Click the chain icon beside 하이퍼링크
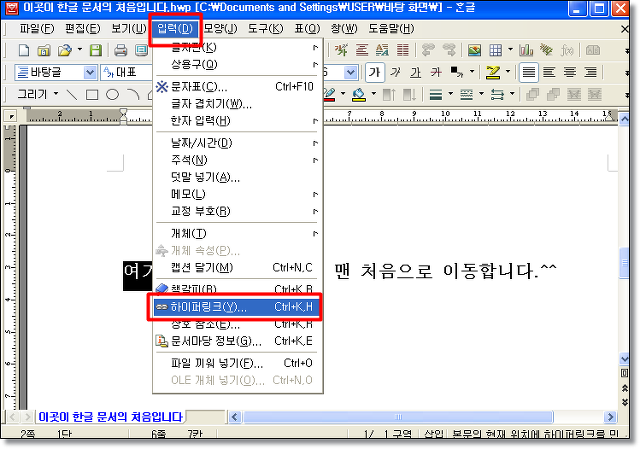Image resolution: width=640 pixels, height=449 pixels. [162, 307]
